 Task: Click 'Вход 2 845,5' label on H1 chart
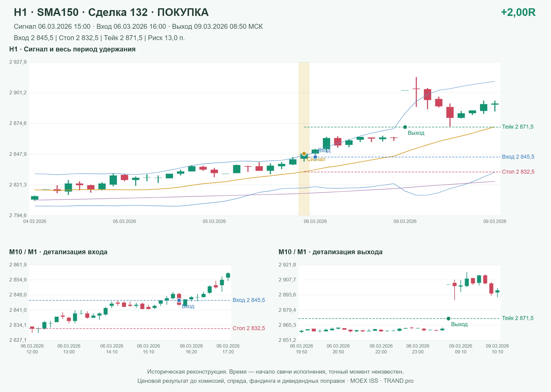518,157
